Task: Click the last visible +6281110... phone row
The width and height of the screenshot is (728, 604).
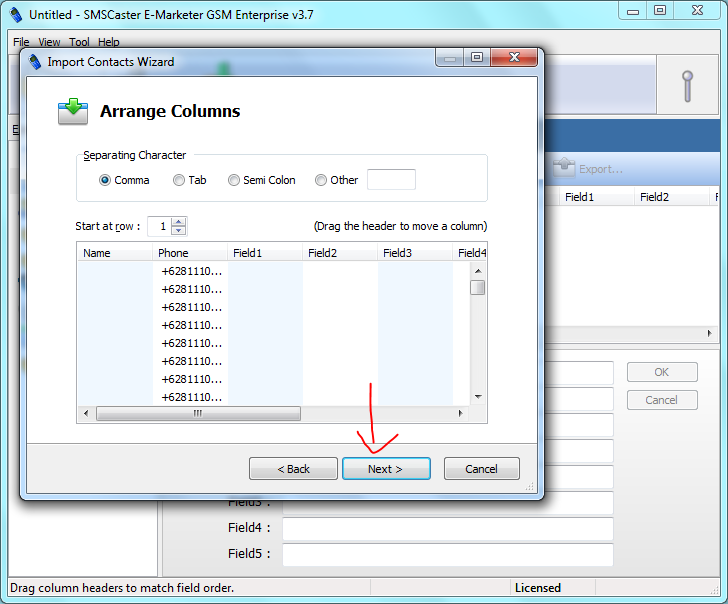Action: pos(192,397)
